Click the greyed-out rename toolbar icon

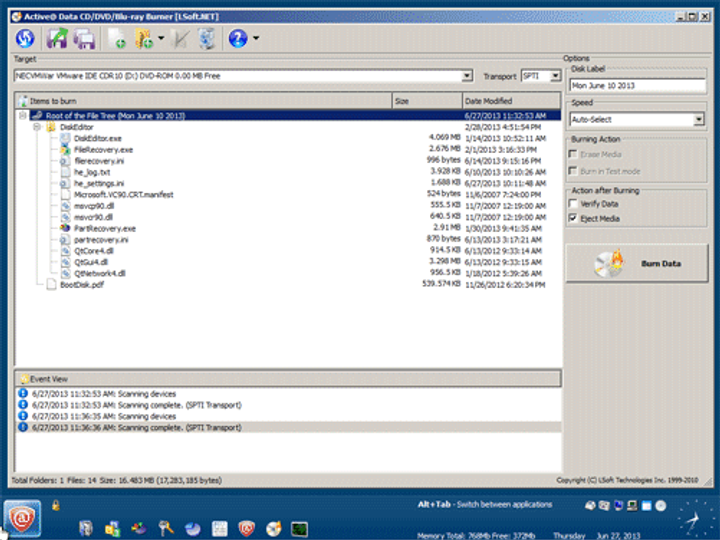click(180, 39)
